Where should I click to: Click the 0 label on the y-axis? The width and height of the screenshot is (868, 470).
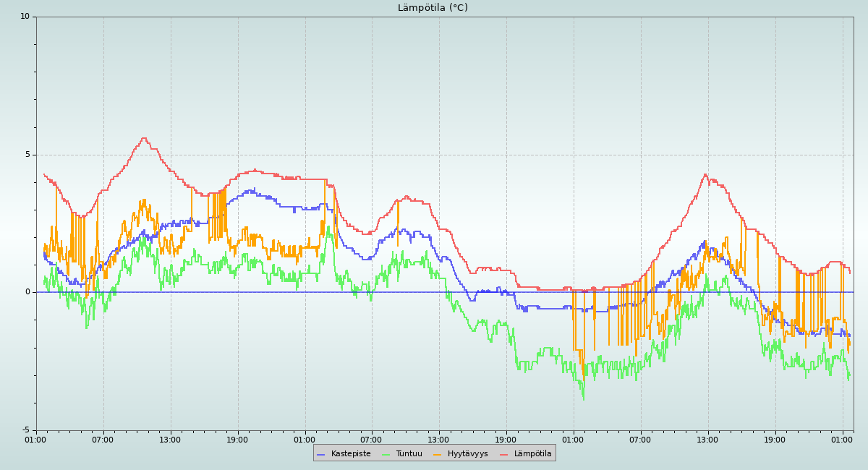27,292
